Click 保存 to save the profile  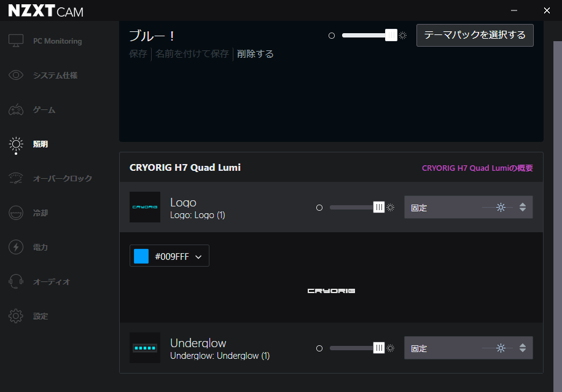pos(138,54)
